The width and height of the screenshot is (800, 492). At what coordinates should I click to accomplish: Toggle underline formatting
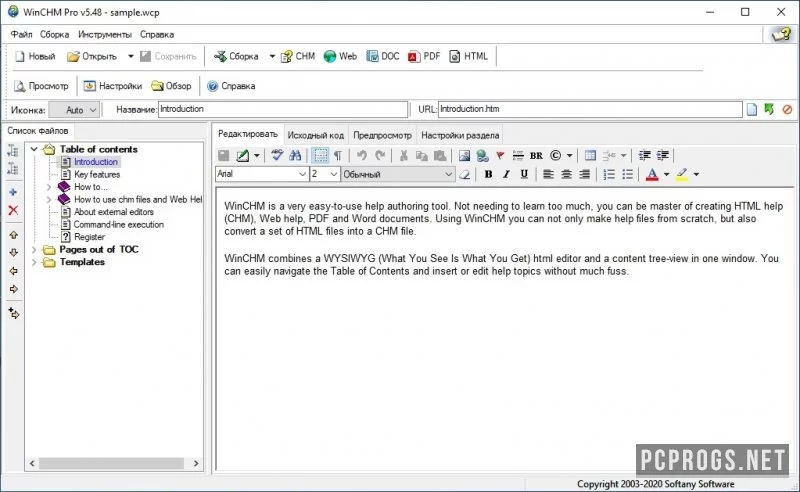coord(524,174)
